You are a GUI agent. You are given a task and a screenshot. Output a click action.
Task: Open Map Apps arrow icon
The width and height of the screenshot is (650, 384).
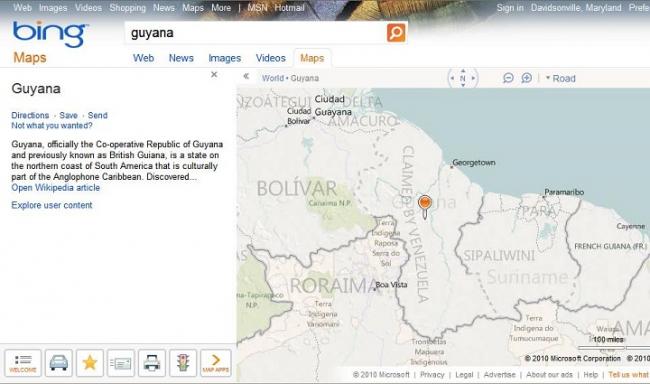tap(216, 363)
